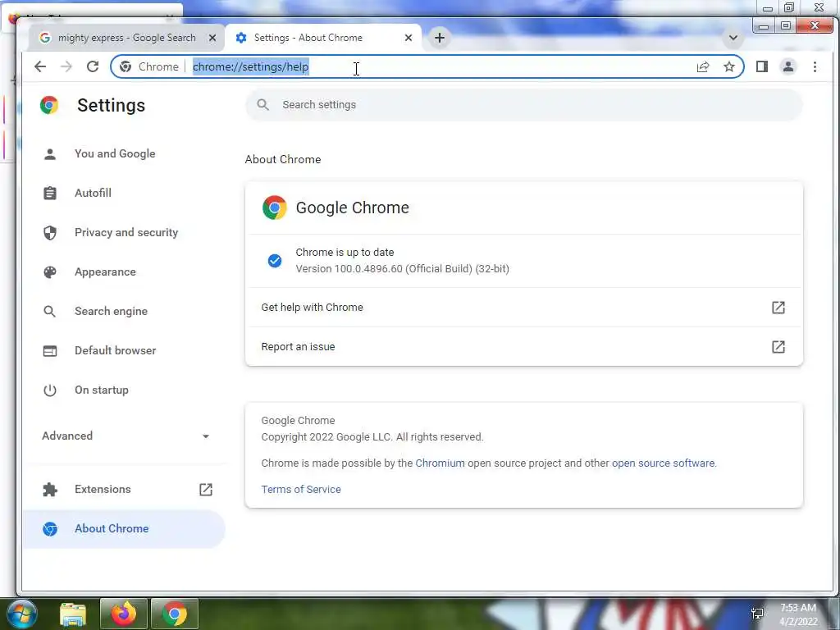
Task: Open You and Google settings
Action: [115, 153]
